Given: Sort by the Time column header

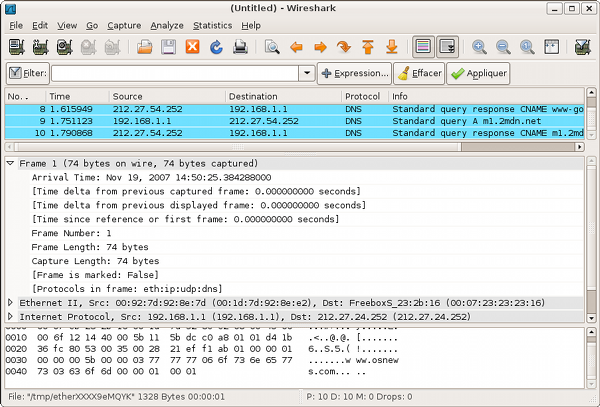Looking at the screenshot, I should coord(78,96).
